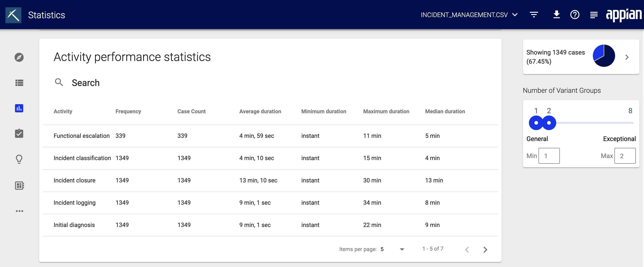Click the Appian Process Mining logo icon
644x267 pixels.
coord(13,15)
